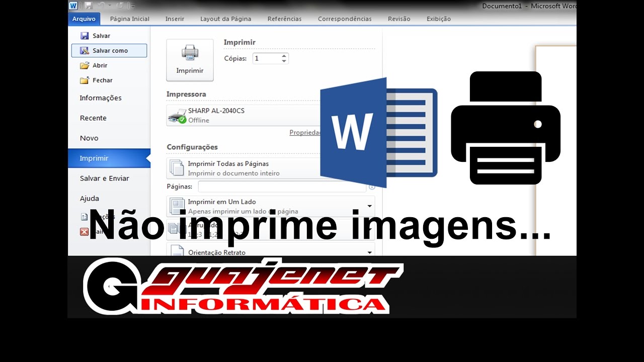
Task: Open the Layout da Página tab
Action: [225, 19]
